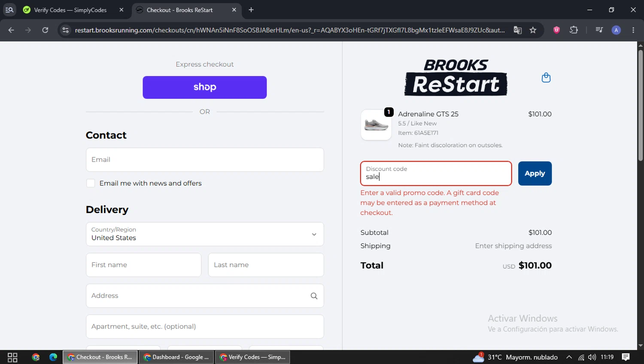
Task: Click the item number 61A5E171 text
Action: (418, 133)
